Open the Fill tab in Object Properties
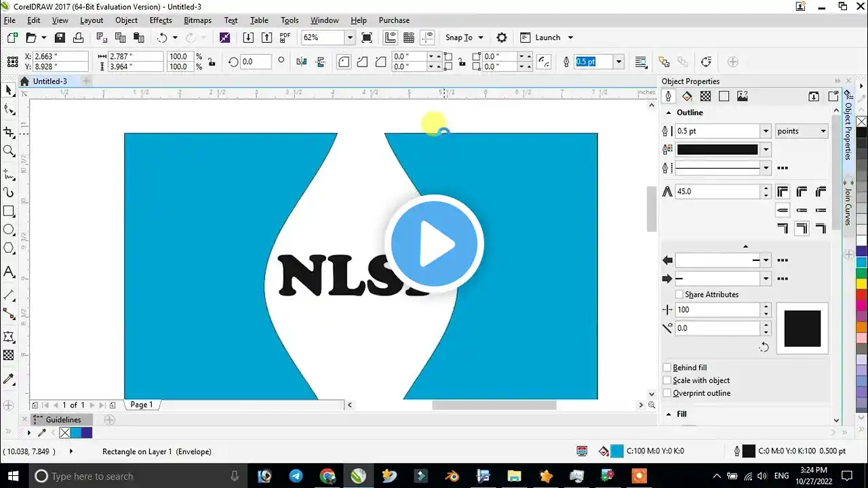Screen dimensions: 868x488 click(x=687, y=96)
